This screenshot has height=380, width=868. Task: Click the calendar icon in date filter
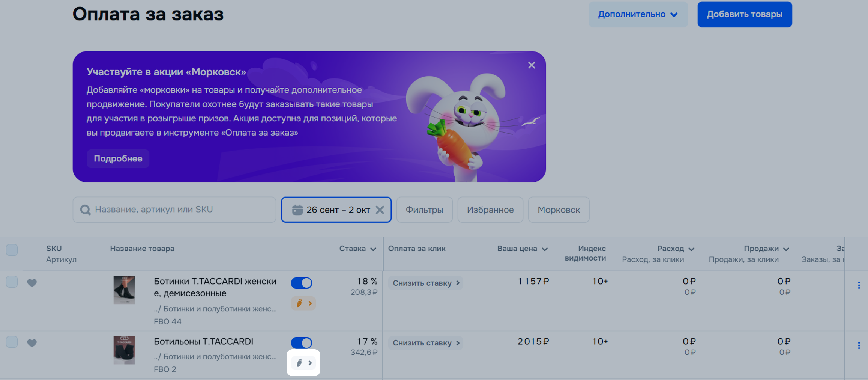297,210
